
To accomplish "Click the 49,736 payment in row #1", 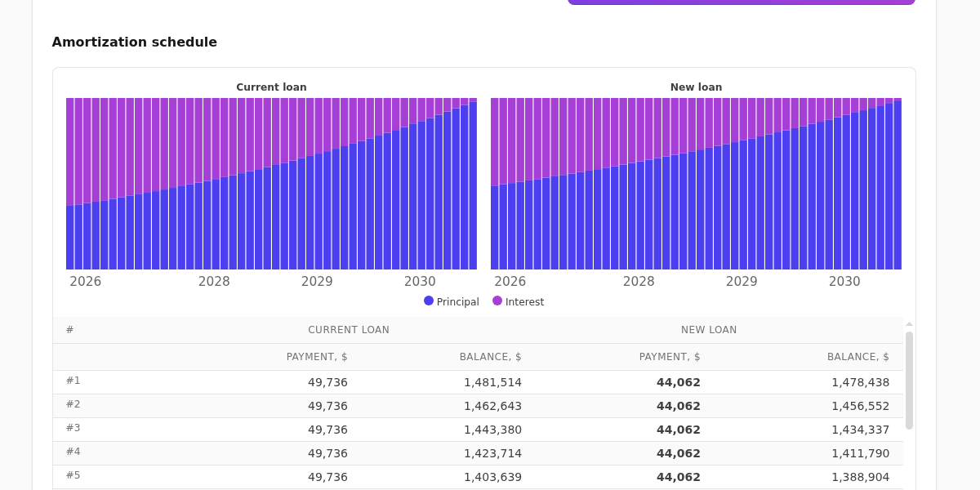I will (x=327, y=382).
